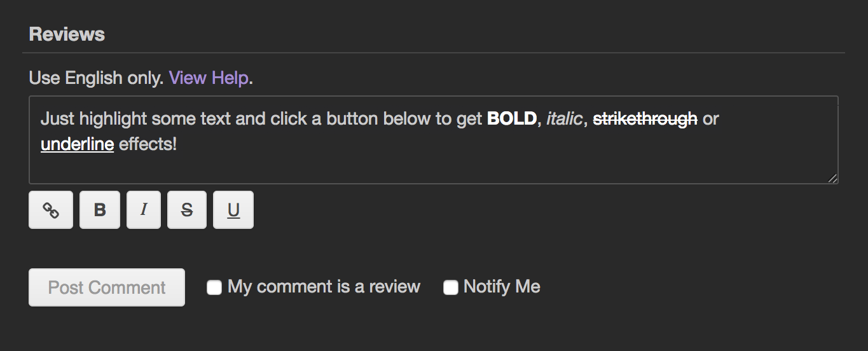Click the 'Notify Me' label text
The image size is (868, 351).
tap(502, 287)
